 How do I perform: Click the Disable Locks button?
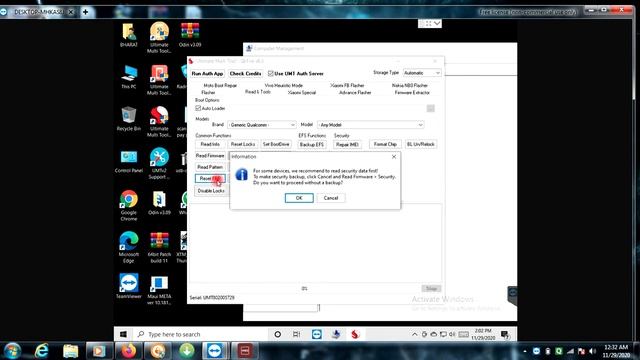(211, 191)
